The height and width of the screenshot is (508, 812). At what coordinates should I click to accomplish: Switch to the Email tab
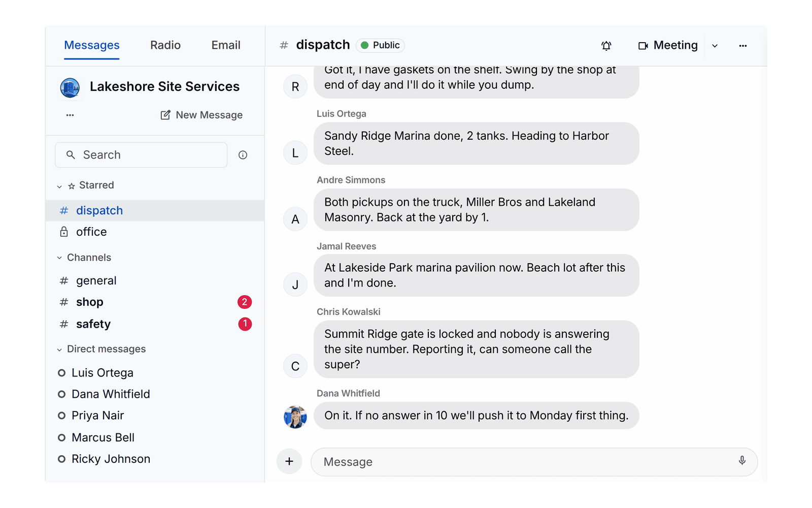click(x=226, y=45)
